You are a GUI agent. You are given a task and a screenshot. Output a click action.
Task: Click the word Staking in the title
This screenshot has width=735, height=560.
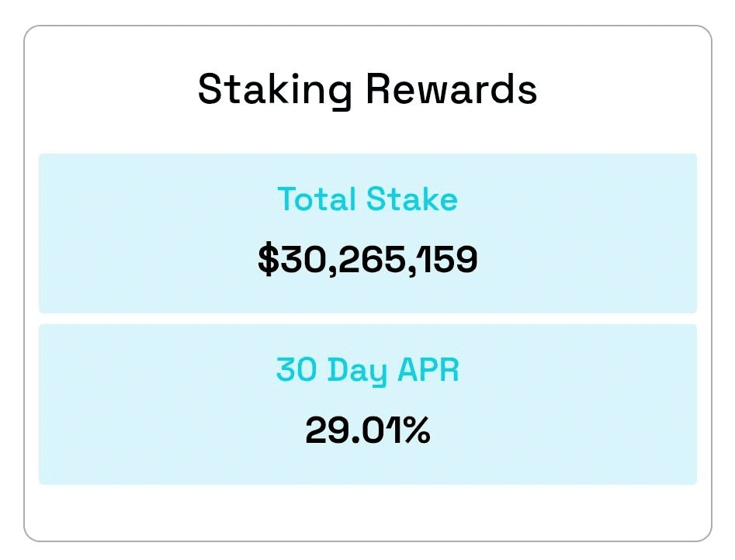(275, 90)
